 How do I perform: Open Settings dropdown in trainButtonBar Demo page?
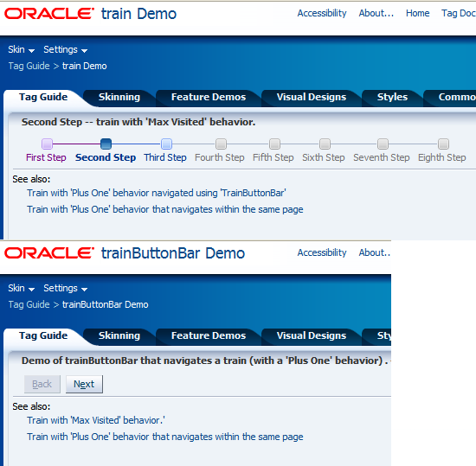coord(65,288)
